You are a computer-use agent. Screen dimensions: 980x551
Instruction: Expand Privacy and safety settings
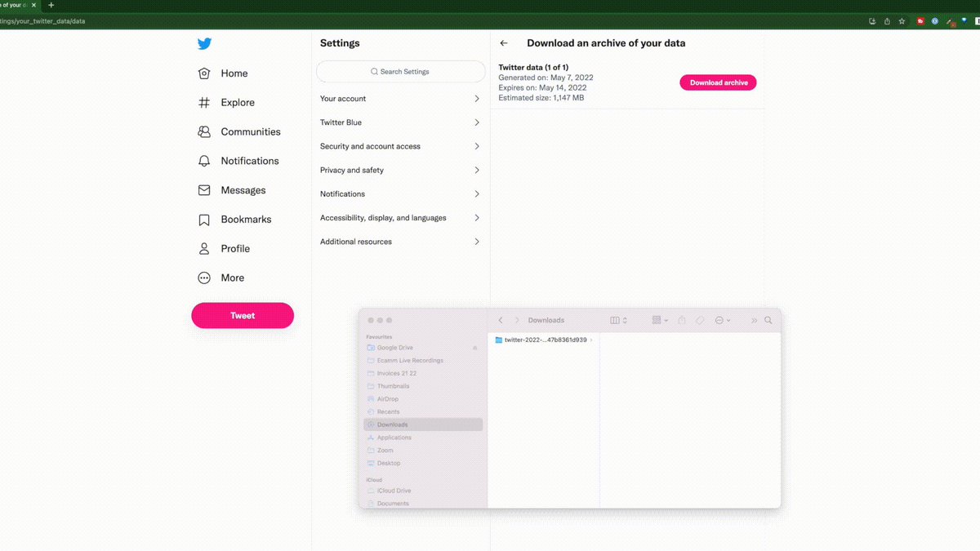click(400, 171)
